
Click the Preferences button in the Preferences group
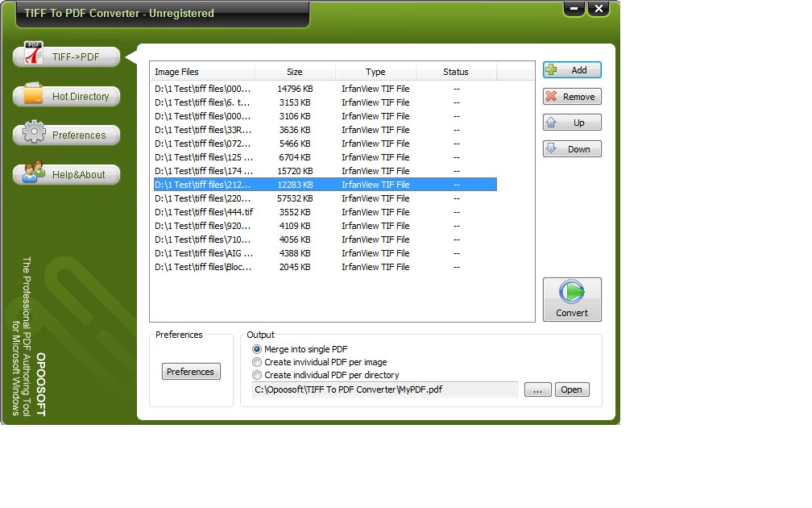191,372
